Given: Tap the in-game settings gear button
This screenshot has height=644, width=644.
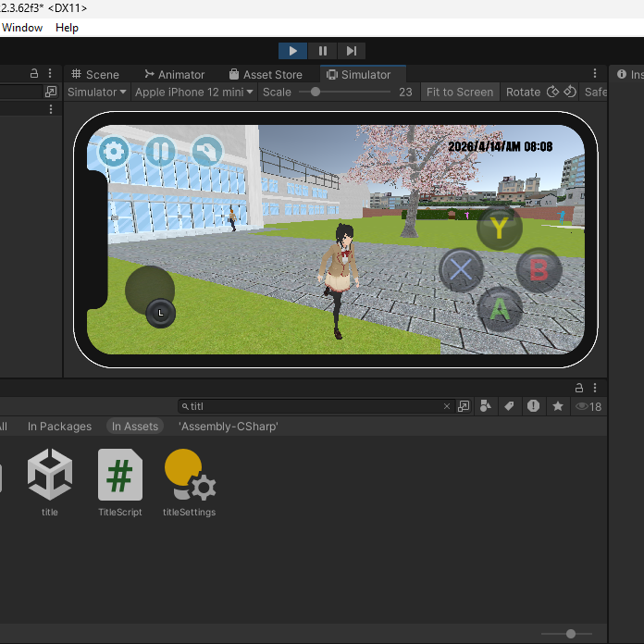Looking at the screenshot, I should click(x=114, y=152).
